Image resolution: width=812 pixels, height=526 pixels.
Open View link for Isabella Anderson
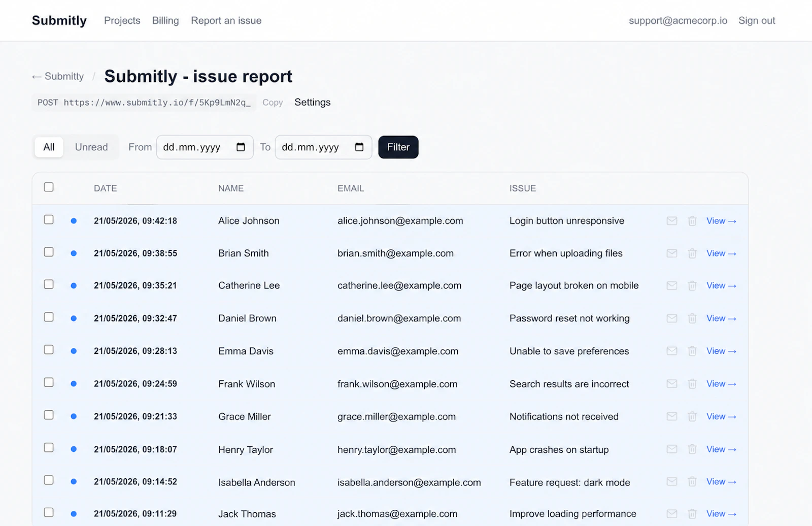click(721, 481)
